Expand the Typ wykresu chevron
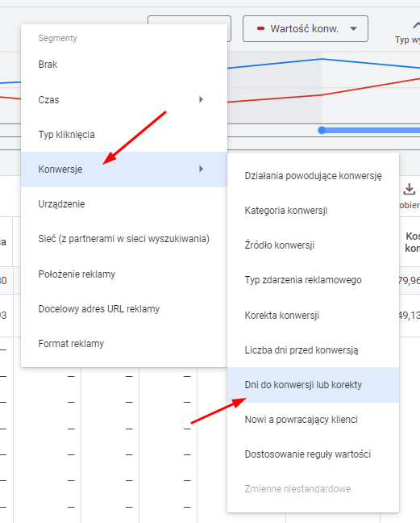The height and width of the screenshot is (523, 420). (416, 25)
